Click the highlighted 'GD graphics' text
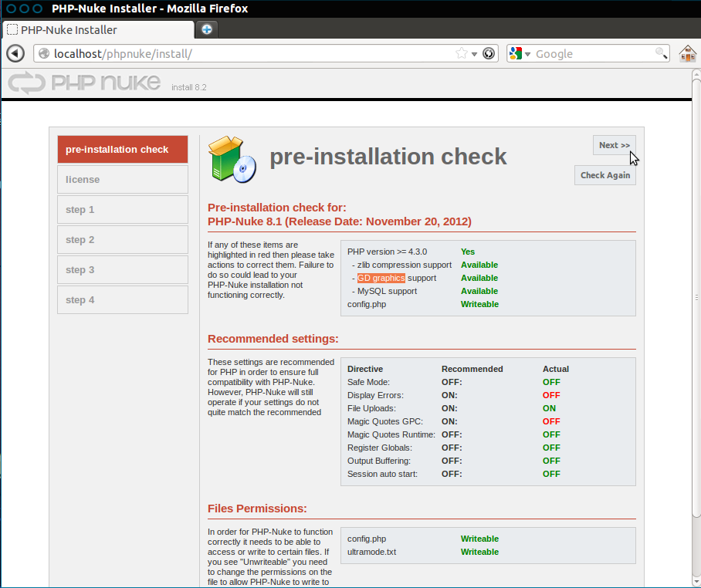The width and height of the screenshot is (701, 588). point(381,278)
